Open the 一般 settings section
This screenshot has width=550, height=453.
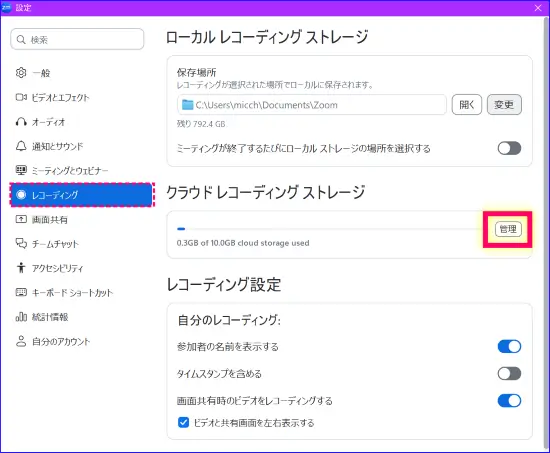[x=81, y=73]
